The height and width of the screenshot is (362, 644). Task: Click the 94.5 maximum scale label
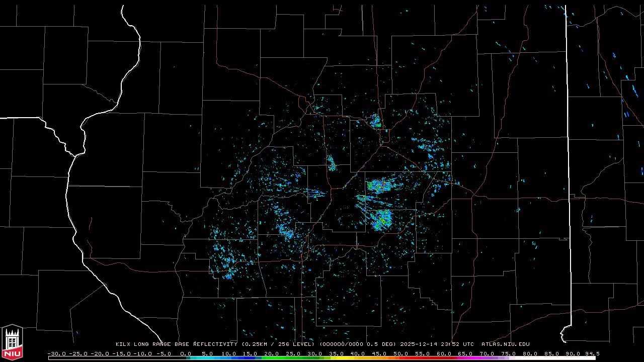tap(592, 353)
